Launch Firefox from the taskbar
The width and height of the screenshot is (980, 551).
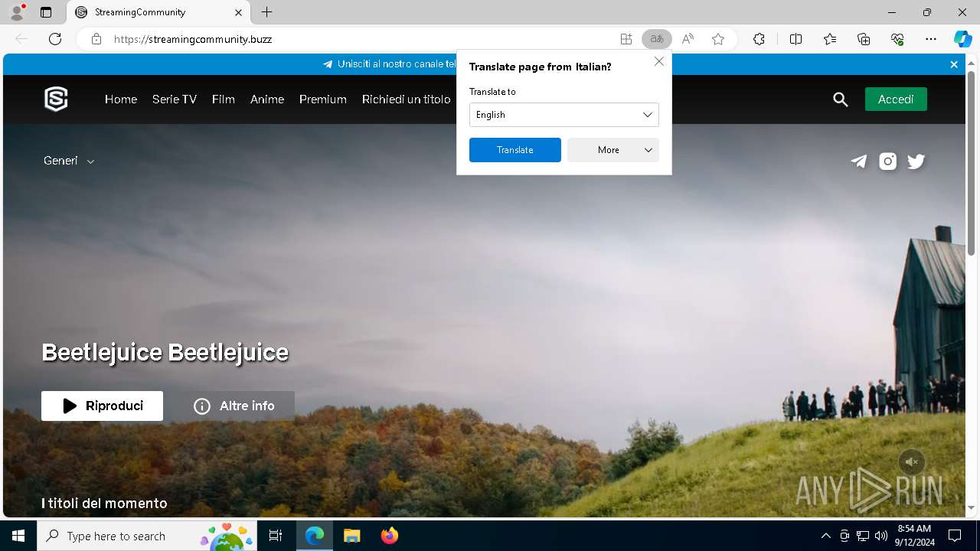(x=390, y=536)
